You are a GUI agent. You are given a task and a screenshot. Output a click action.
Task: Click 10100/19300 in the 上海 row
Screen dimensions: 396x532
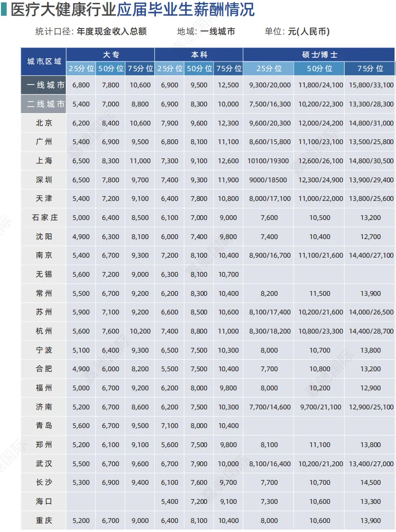tap(268, 161)
